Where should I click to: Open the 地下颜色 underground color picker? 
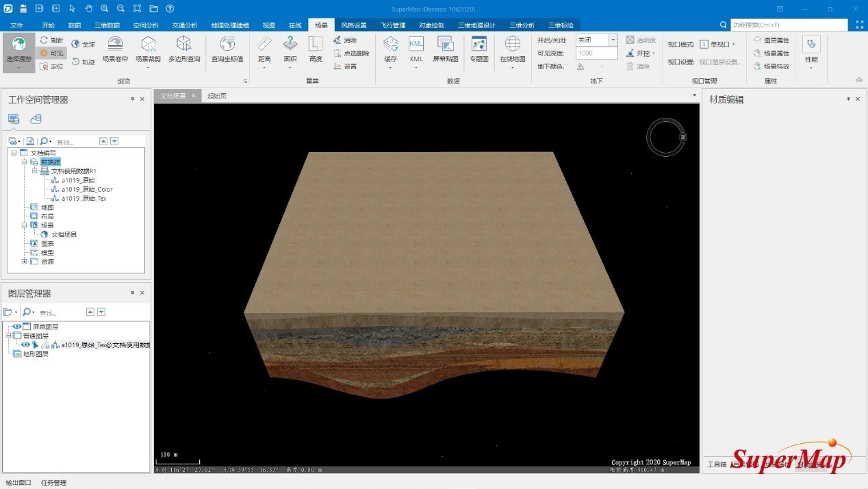(581, 66)
